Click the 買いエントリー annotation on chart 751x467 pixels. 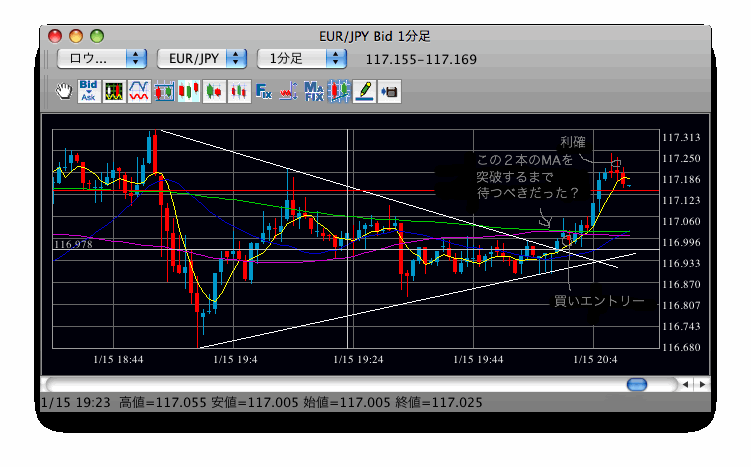tap(599, 301)
